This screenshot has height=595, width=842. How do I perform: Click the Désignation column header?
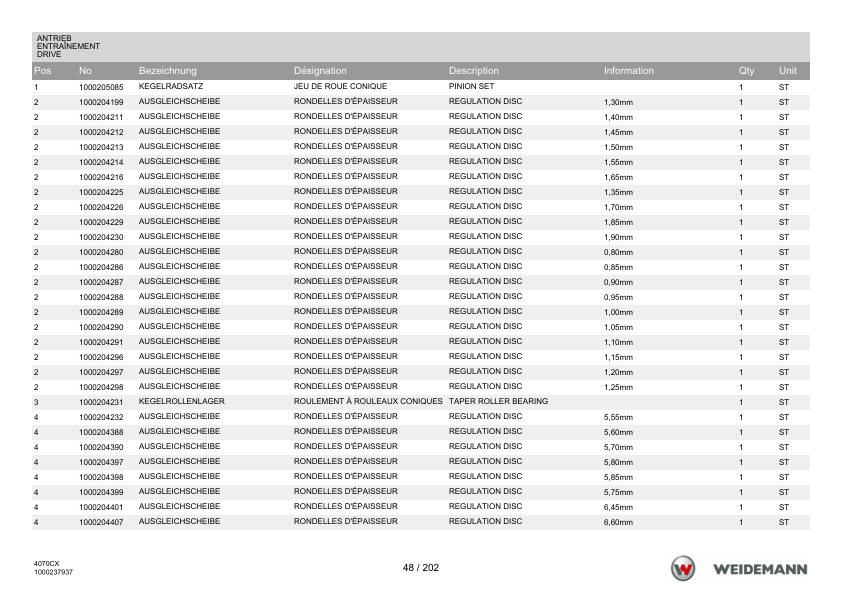coord(320,70)
